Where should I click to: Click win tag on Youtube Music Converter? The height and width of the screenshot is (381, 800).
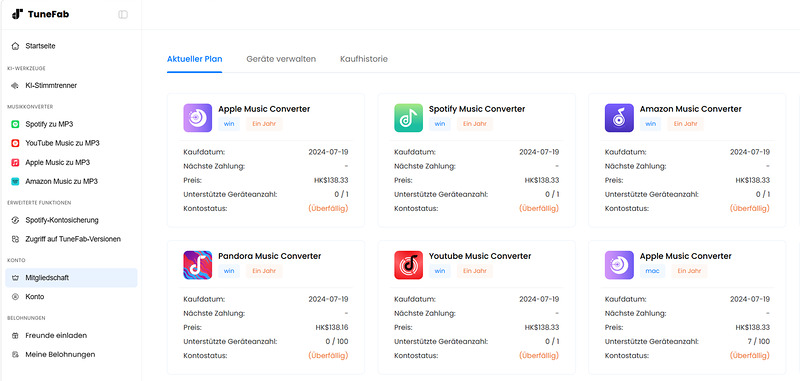440,271
